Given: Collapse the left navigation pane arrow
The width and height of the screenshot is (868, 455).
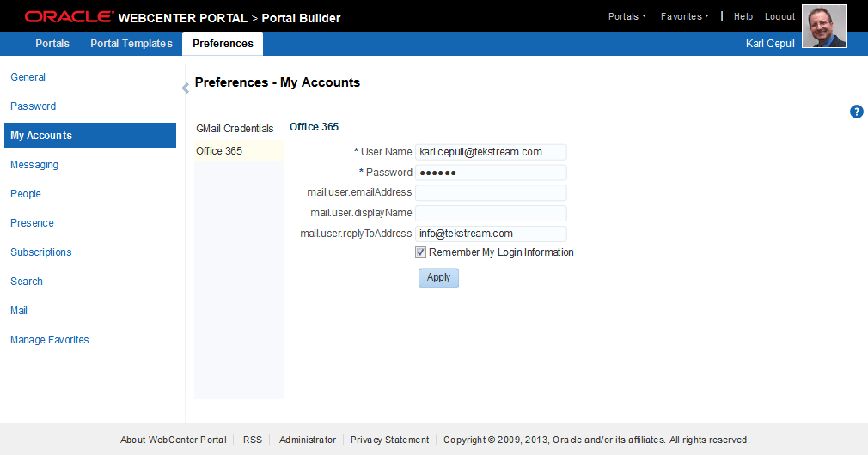Looking at the screenshot, I should (x=186, y=88).
